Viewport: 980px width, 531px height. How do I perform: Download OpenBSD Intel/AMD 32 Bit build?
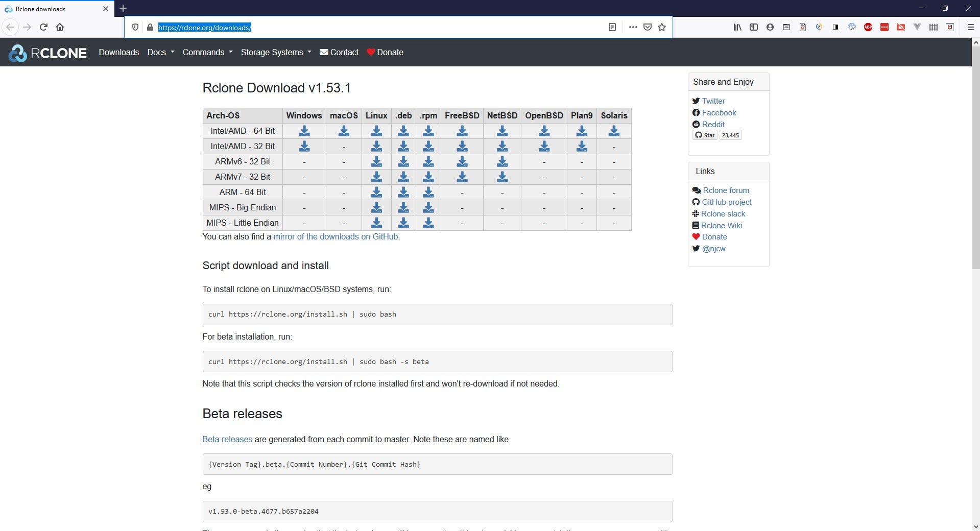click(544, 146)
